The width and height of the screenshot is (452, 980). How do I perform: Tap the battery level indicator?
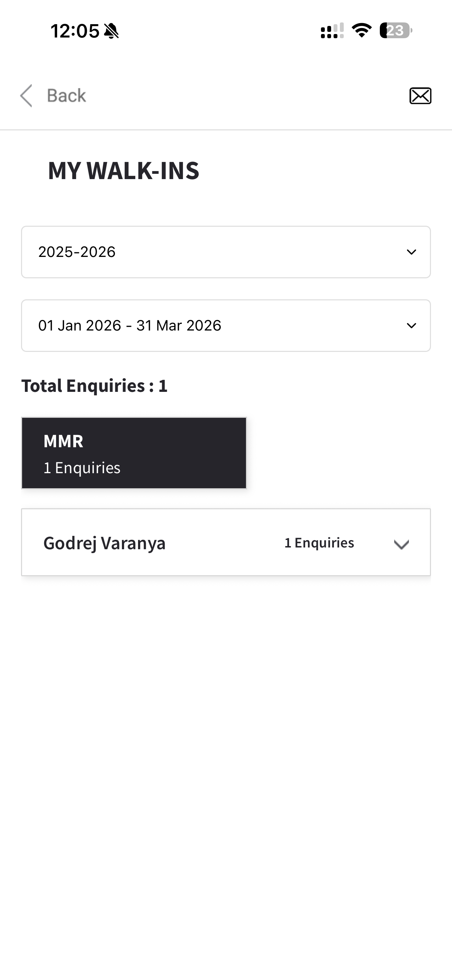[x=396, y=30]
